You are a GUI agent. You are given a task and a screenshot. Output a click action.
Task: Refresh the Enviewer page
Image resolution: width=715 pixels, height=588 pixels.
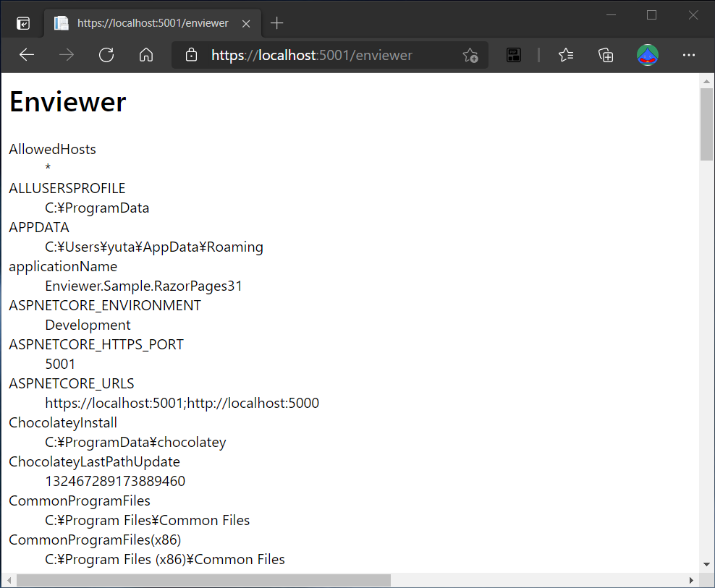click(106, 54)
